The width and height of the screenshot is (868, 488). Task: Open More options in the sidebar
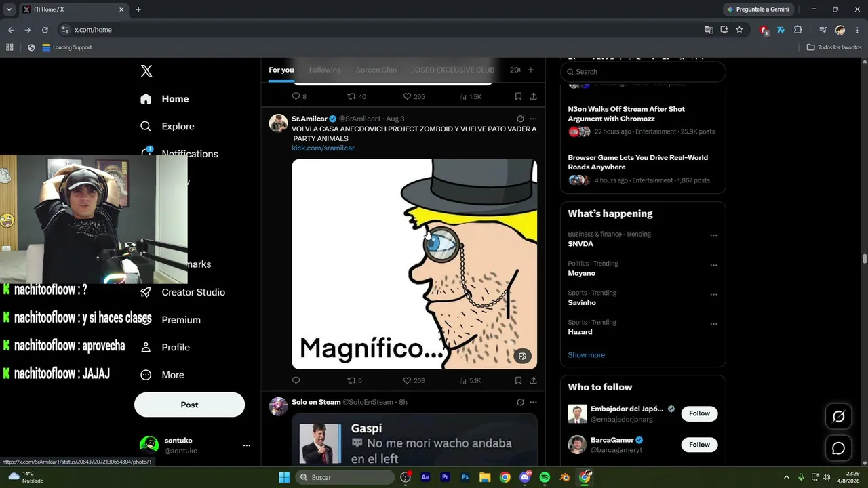[162, 375]
